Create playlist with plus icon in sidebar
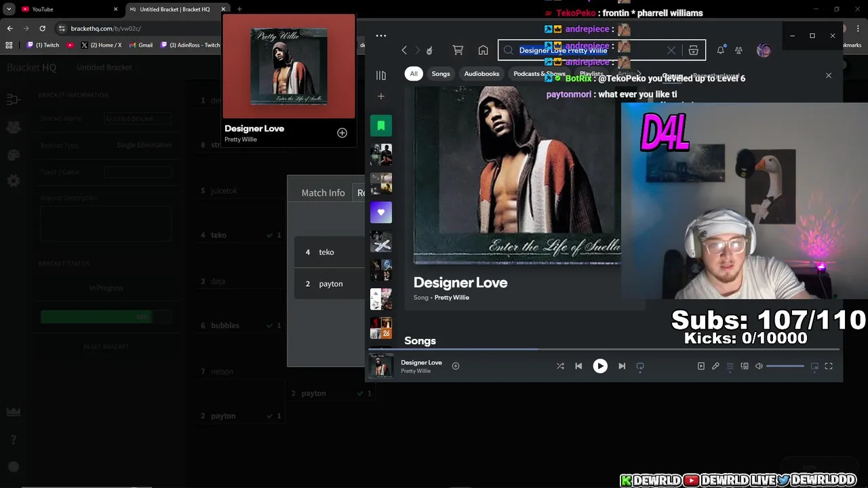The width and height of the screenshot is (868, 488). click(381, 96)
